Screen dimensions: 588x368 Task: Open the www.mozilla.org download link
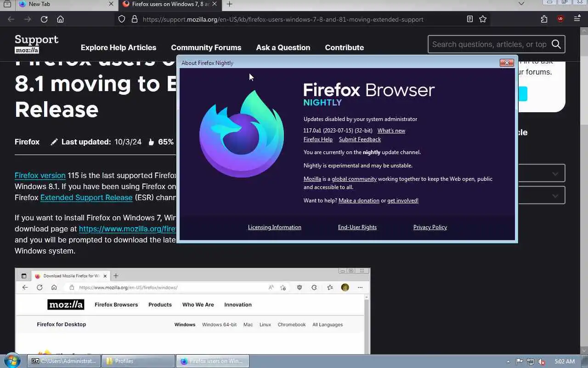click(x=127, y=229)
